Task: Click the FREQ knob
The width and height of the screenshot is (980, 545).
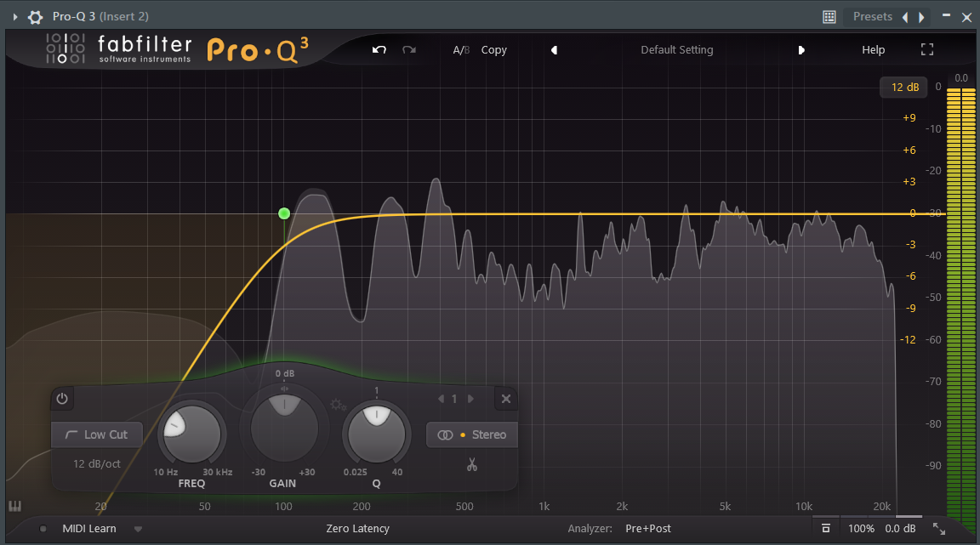Action: [x=192, y=433]
